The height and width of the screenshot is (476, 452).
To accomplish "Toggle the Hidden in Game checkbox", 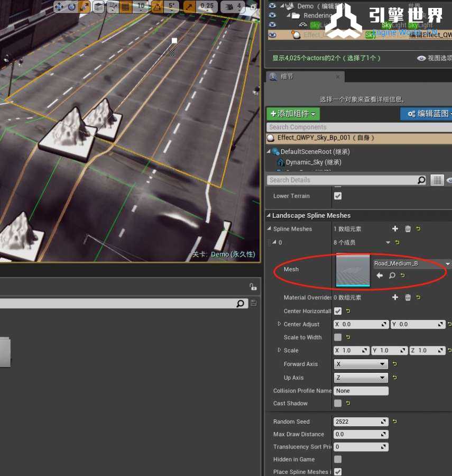I will 338,459.
